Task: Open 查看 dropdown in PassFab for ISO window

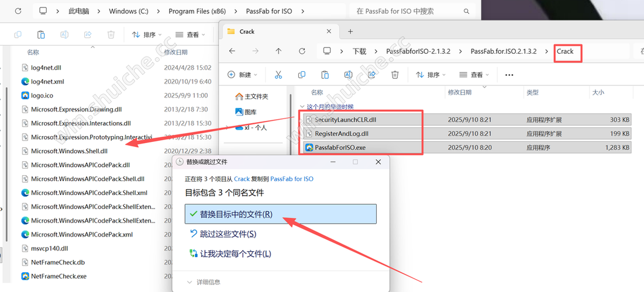Action: pyautogui.click(x=190, y=35)
